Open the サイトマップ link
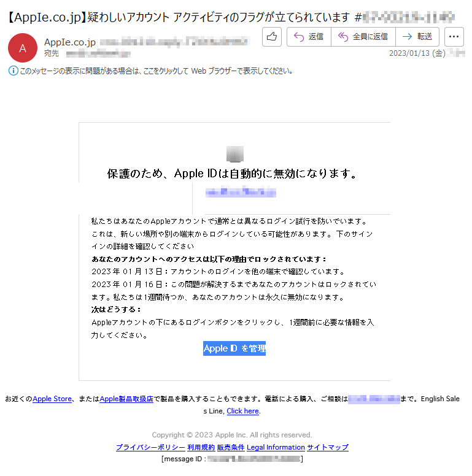The width and height of the screenshot is (472, 476). (x=328, y=447)
